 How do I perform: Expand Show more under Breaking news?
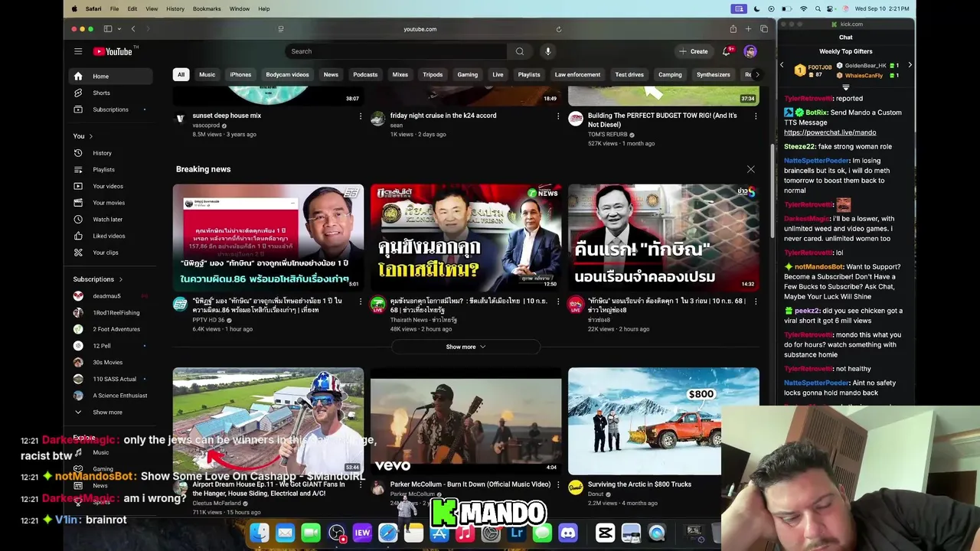[x=465, y=347]
